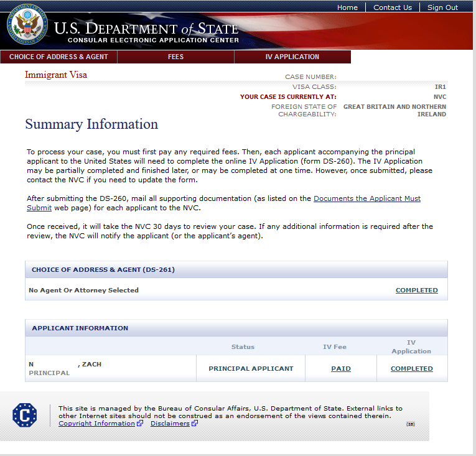Image resolution: width=476 pixels, height=456 pixels.
Task: Click the Summary Information heading
Action: [91, 124]
